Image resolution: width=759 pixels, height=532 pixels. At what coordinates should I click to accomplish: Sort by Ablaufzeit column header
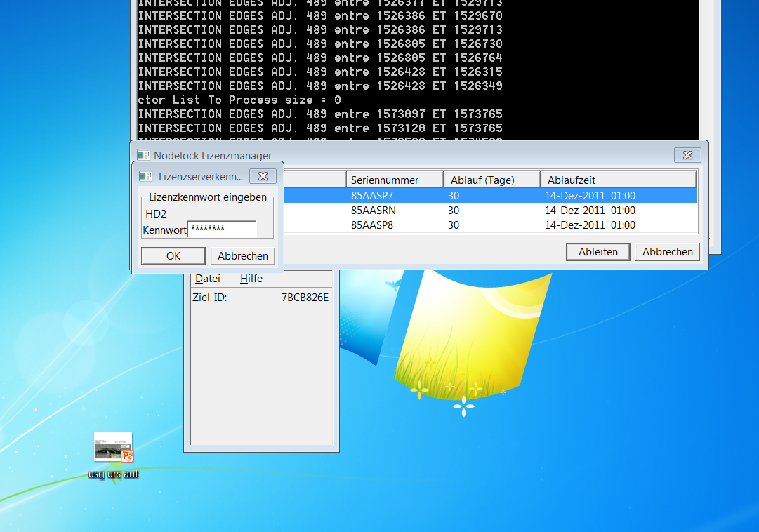click(618, 180)
